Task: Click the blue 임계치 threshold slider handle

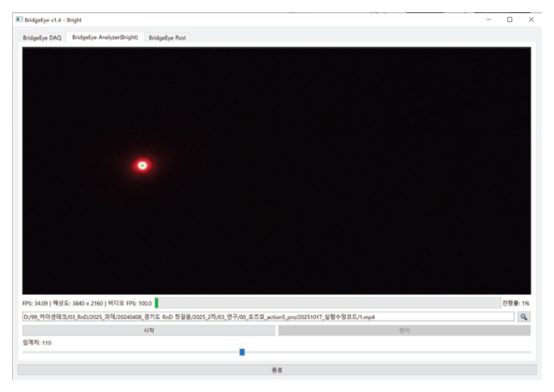Action: coord(242,352)
